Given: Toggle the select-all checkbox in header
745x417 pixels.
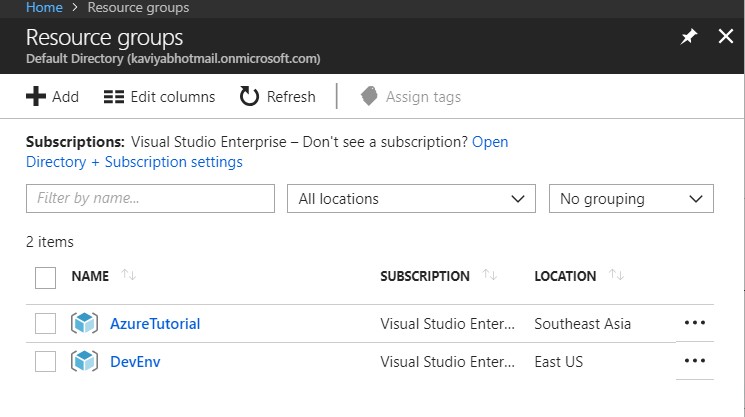Looking at the screenshot, I should (45, 277).
